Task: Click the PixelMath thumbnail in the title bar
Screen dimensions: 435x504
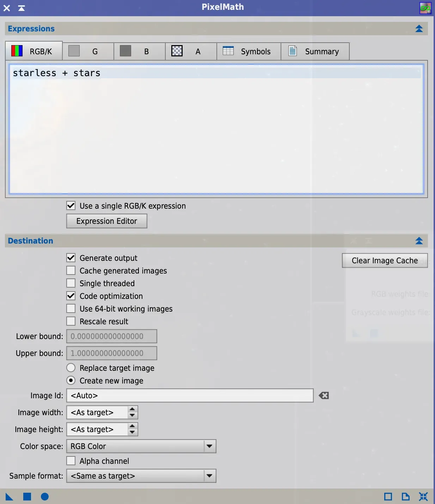Action: pos(425,7)
